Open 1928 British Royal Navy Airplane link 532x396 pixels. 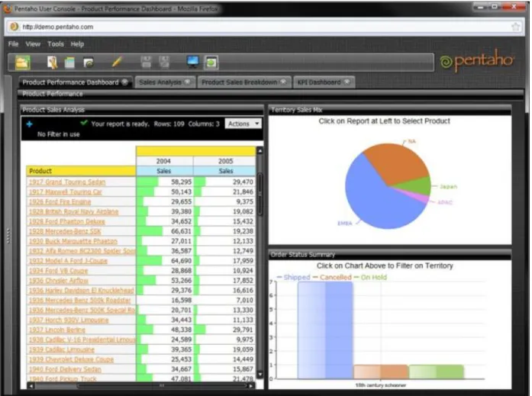[73, 211]
